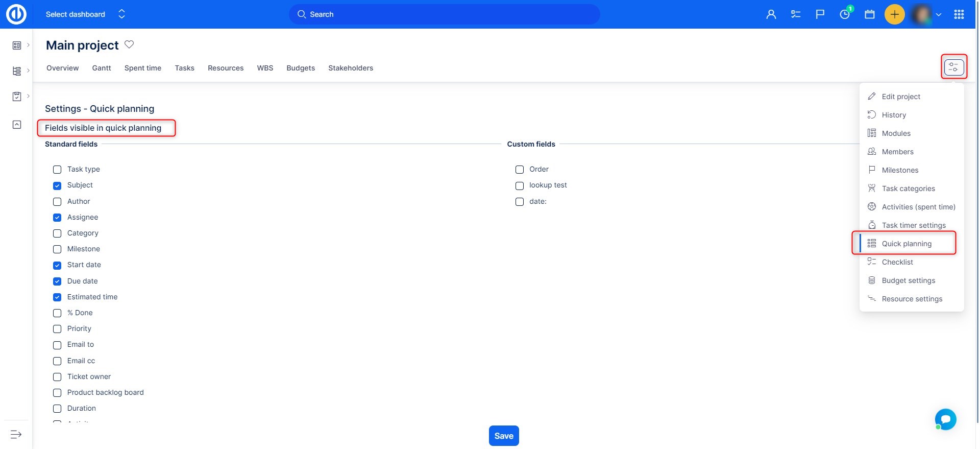Click the user profile icon in top bar
The image size is (980, 449).
point(771,14)
